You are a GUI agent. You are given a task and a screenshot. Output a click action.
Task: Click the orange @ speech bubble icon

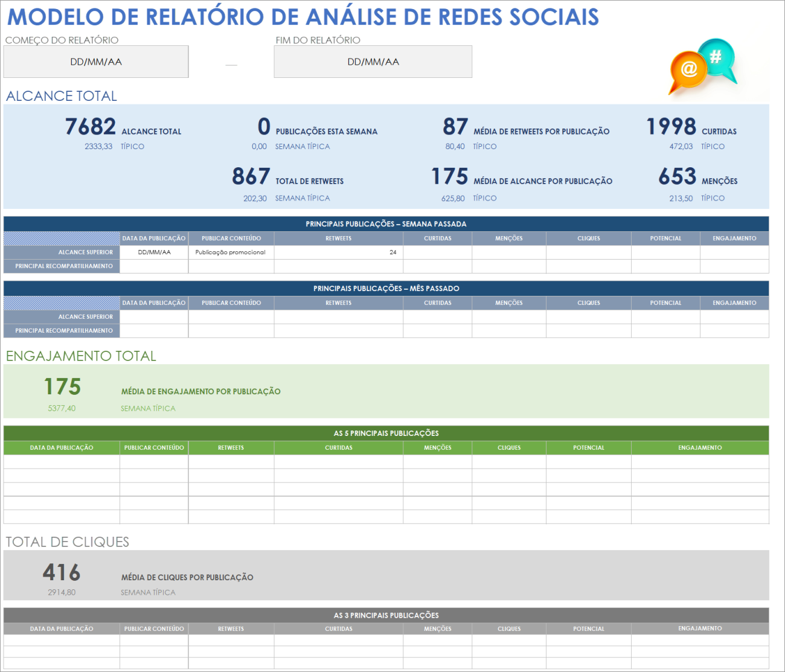pyautogui.click(x=688, y=69)
